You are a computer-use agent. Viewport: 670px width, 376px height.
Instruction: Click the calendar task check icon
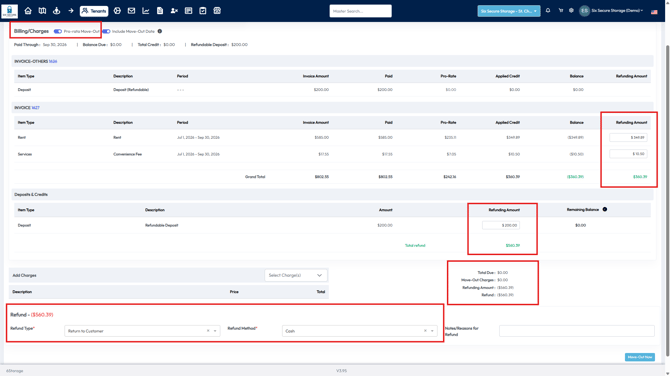click(203, 11)
